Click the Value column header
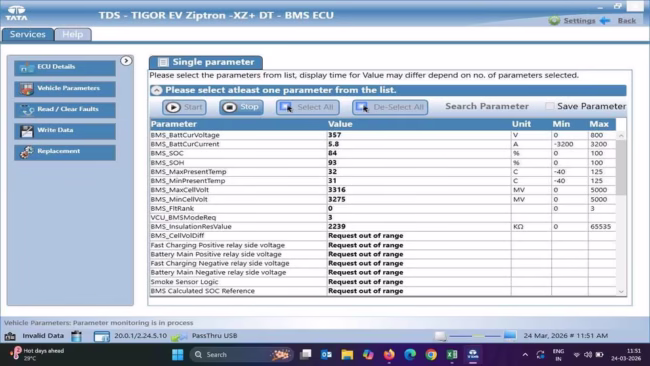The image size is (650, 366). coord(419,124)
